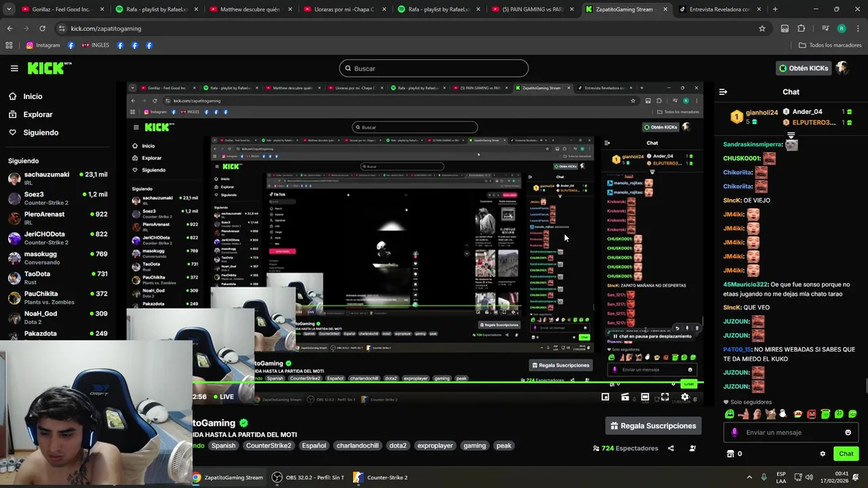Click the Inicio home icon
868x488 pixels.
pos(13,96)
